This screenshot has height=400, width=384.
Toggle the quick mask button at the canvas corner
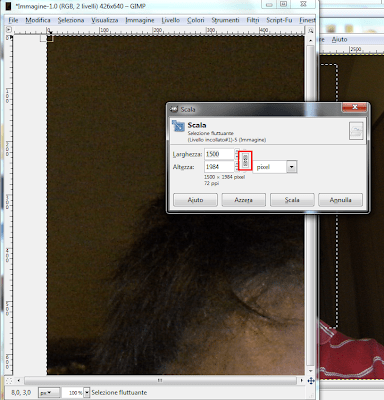(x=9, y=380)
